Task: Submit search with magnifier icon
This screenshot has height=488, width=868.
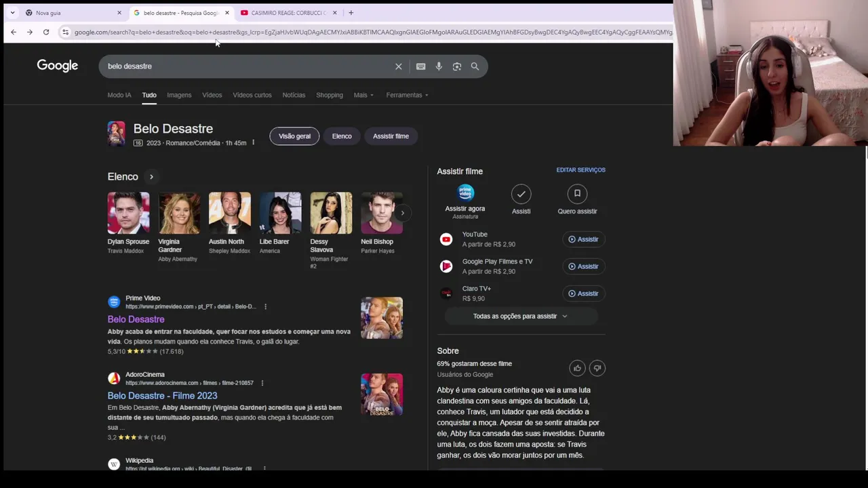Action: coord(475,66)
